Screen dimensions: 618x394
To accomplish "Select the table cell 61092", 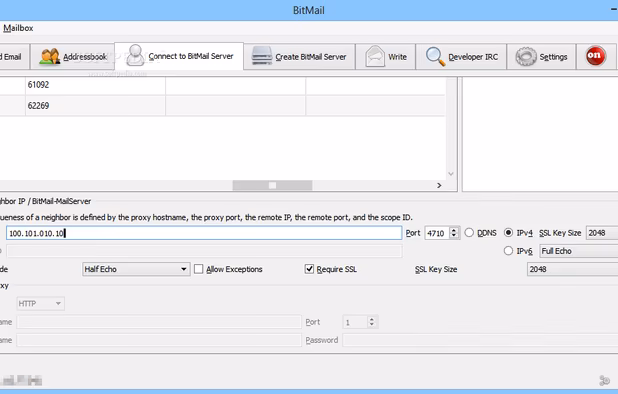I will [x=95, y=85].
